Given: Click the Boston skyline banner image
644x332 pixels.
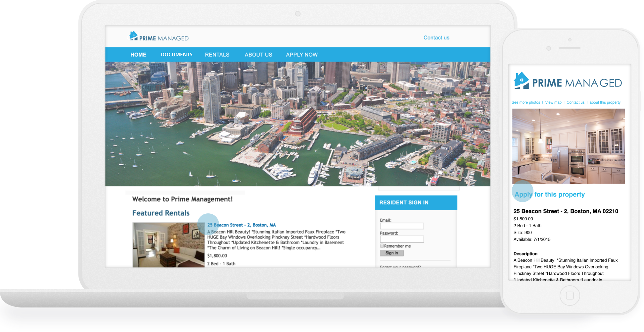Looking at the screenshot, I should [298, 124].
